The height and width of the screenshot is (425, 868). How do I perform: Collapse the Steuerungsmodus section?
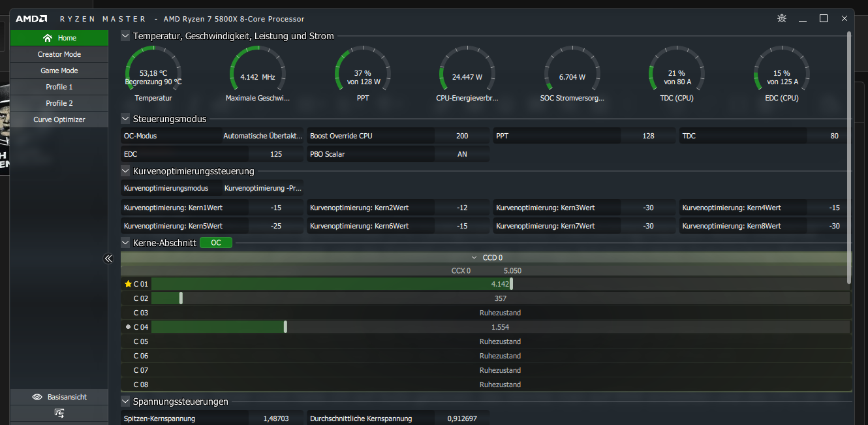click(x=125, y=119)
